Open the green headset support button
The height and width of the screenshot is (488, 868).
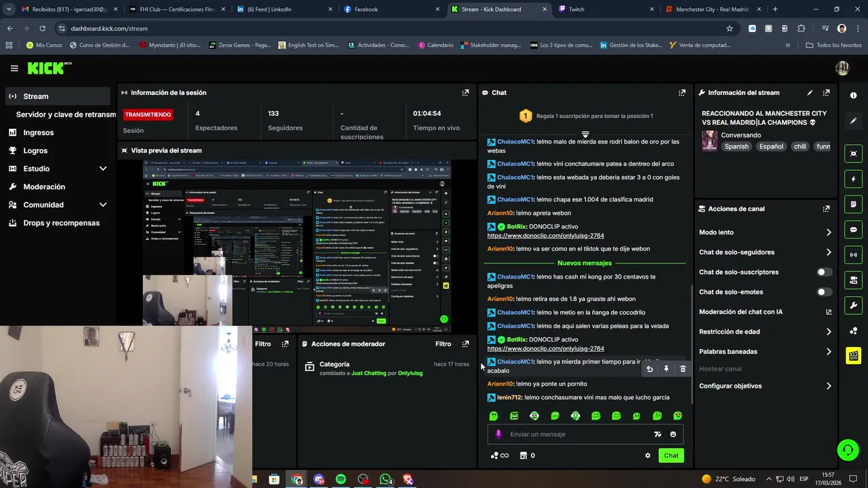(847, 450)
